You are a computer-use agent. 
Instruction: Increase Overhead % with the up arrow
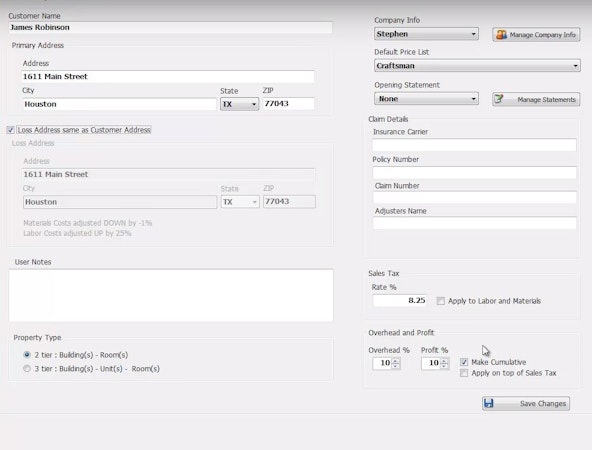pyautogui.click(x=395, y=361)
